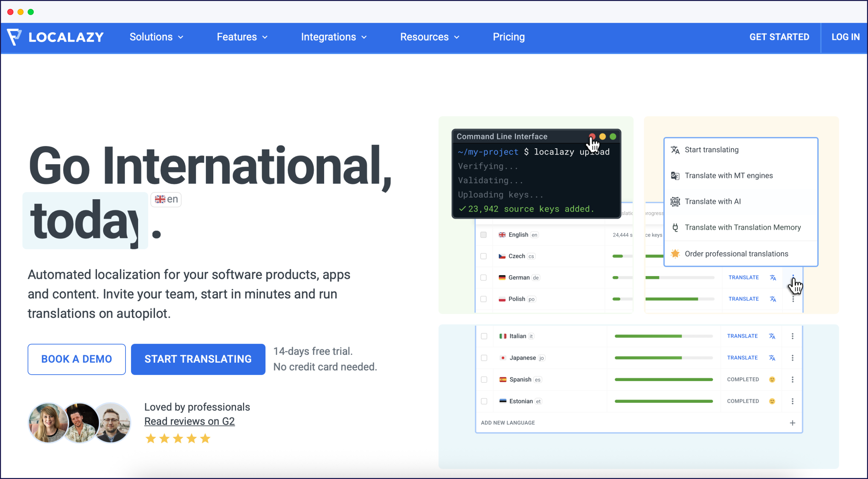Click the Japanese translation progress bar
This screenshot has width=868, height=479.
[664, 358]
